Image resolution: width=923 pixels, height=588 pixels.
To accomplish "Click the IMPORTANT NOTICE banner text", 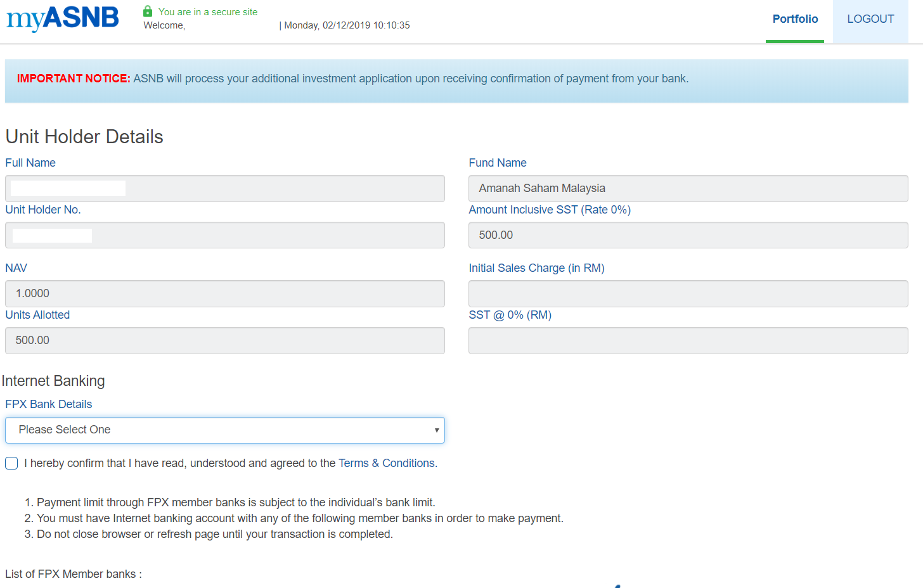I will [x=352, y=79].
